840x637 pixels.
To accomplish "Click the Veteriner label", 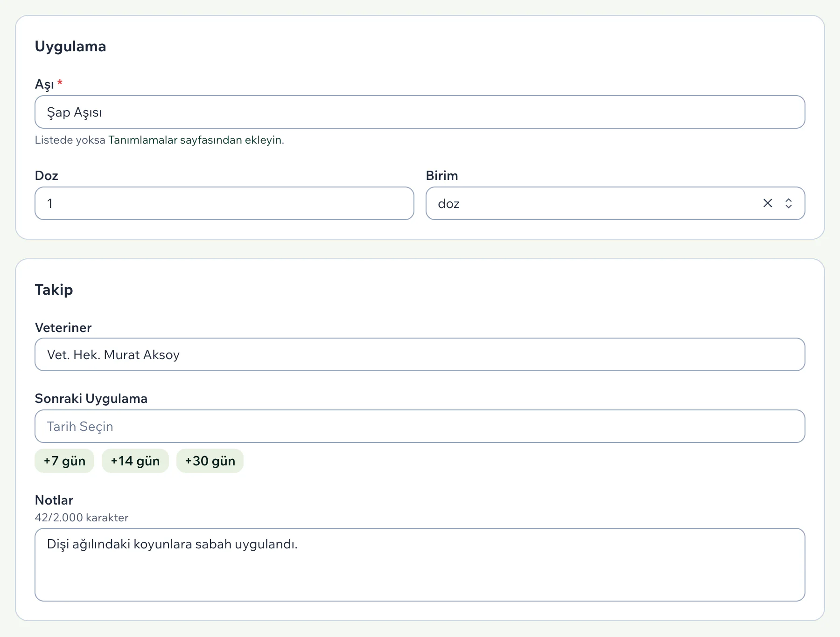I will [x=63, y=328].
